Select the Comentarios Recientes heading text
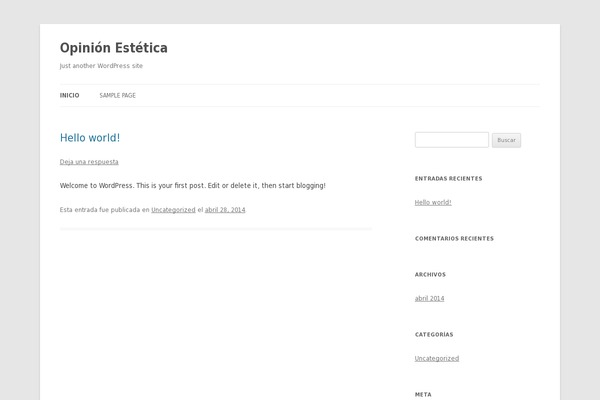600x400 pixels. [454, 238]
